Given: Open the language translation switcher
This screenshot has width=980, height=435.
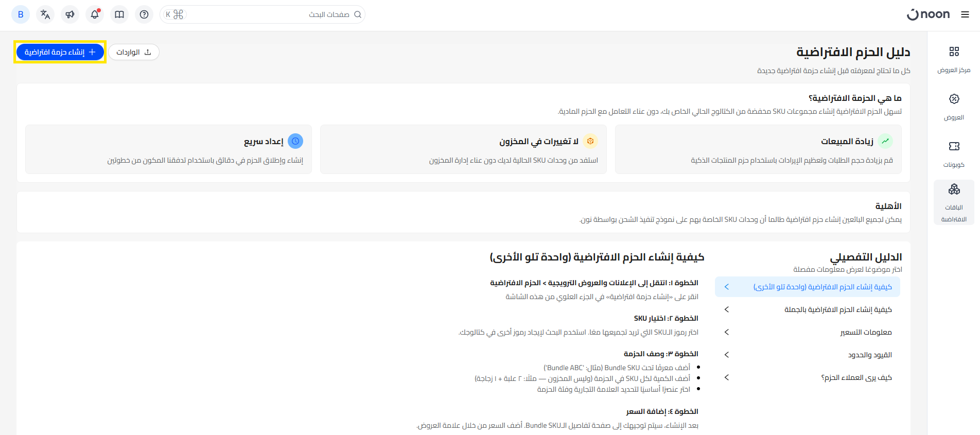Looking at the screenshot, I should (x=45, y=14).
